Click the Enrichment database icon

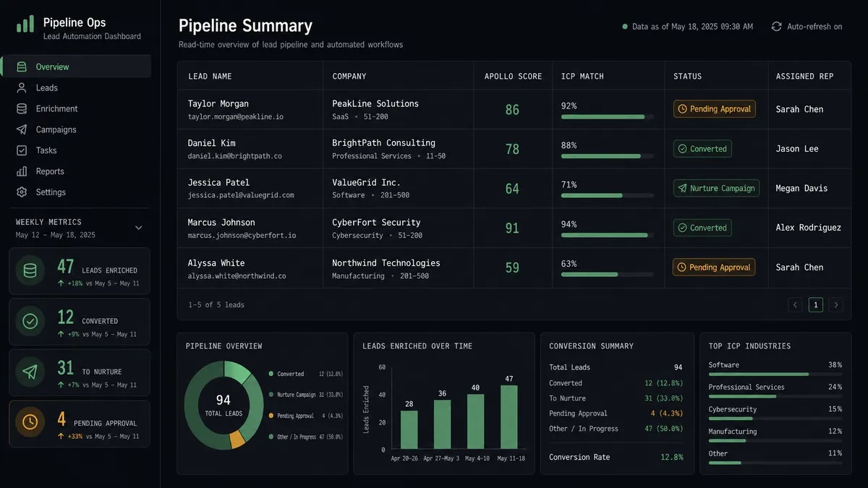[x=22, y=108]
